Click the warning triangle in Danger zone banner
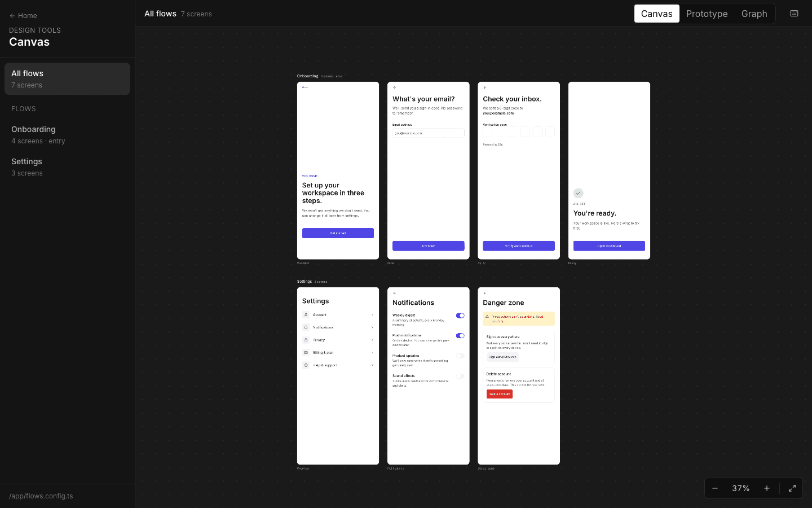Screen dimensions: 812x508 (487, 317)
